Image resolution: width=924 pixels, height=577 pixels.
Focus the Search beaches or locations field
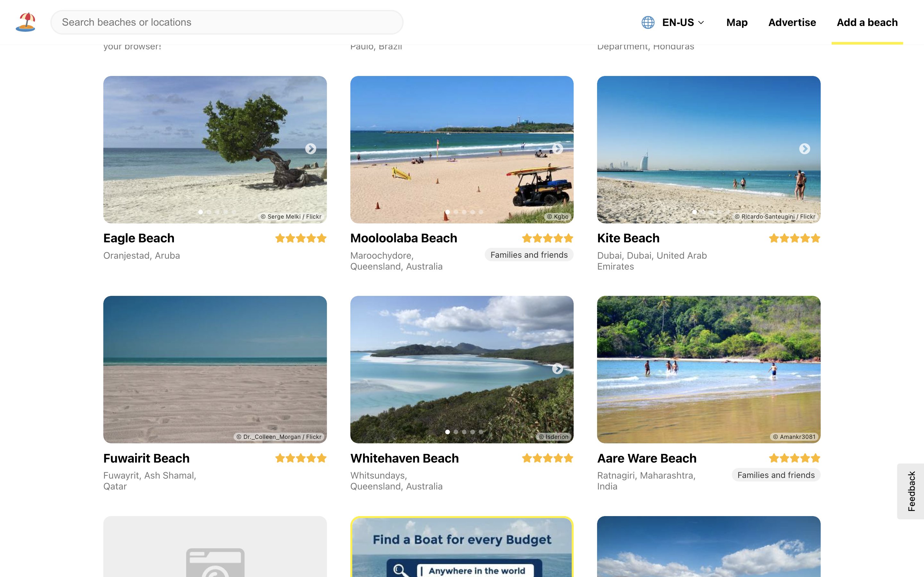coord(227,22)
